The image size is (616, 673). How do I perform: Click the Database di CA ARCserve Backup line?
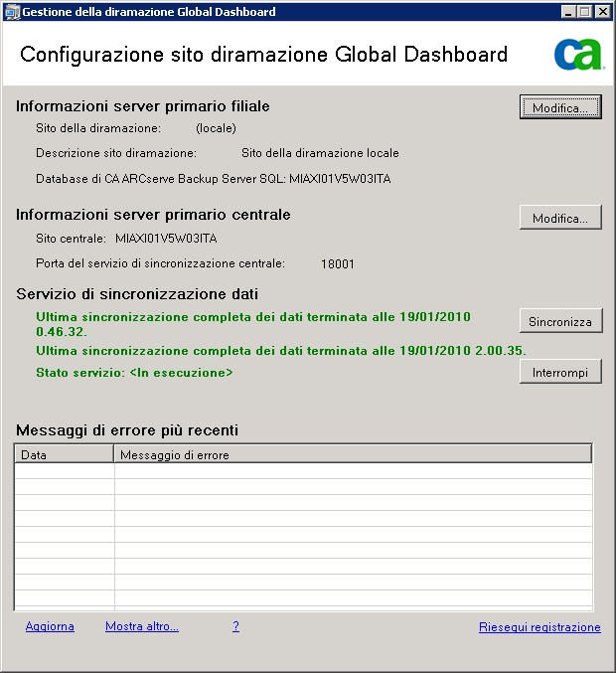point(214,179)
